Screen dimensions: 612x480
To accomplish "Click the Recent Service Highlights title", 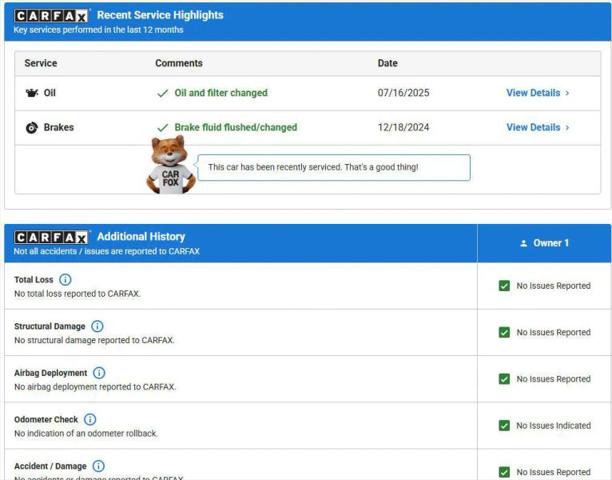I will [x=160, y=15].
